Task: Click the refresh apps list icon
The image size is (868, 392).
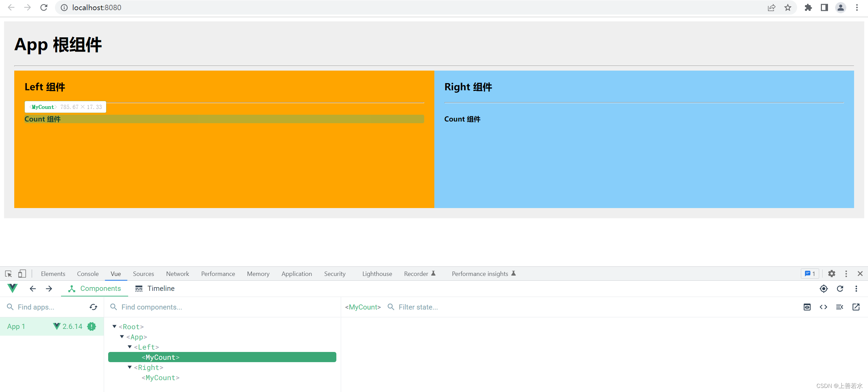Action: (x=93, y=307)
